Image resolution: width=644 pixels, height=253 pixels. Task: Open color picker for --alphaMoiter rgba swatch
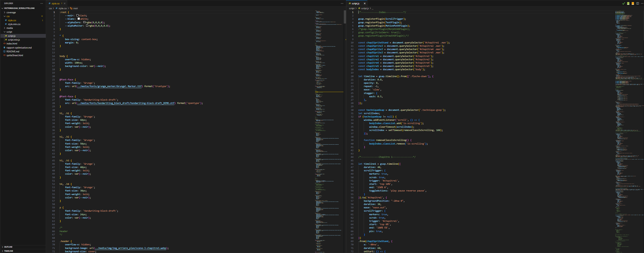87,26
